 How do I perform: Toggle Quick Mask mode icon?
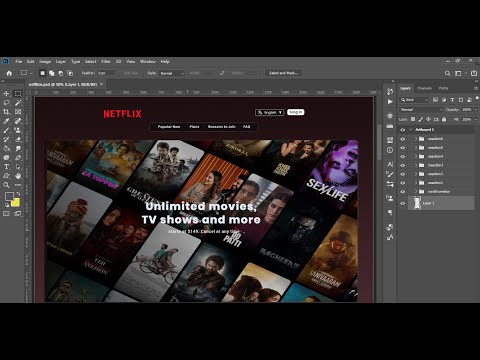click(x=6, y=213)
